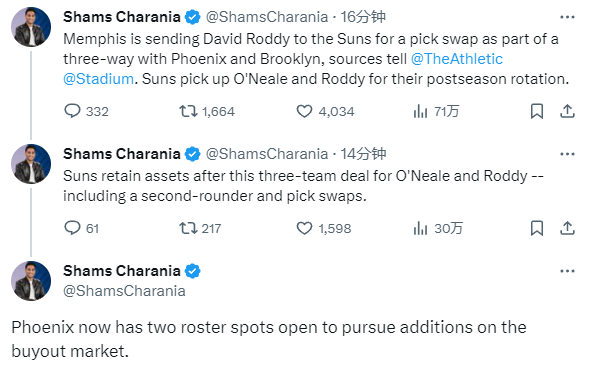The image size is (590, 368).
Task: Share the second tweet about pick swaps
Action: (567, 228)
